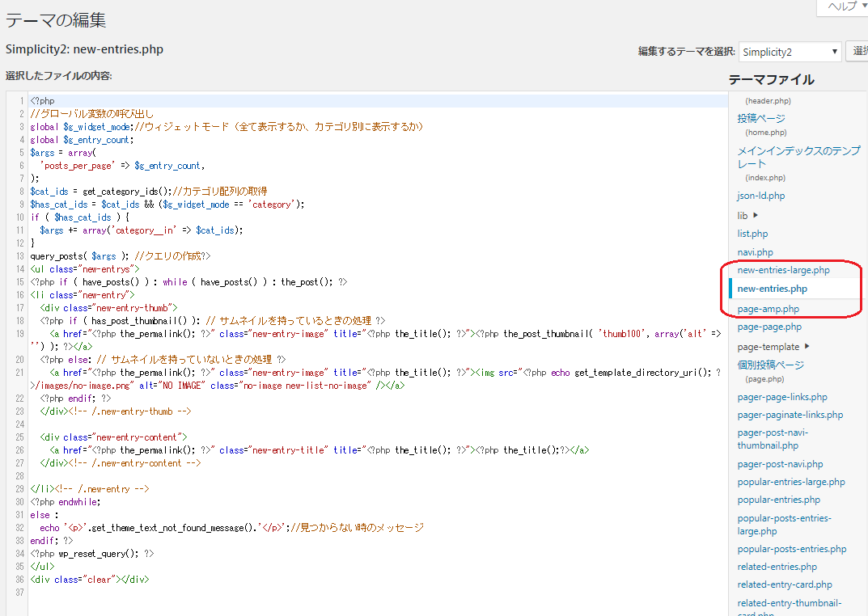Click line with global $g_entry_count;
868x616 pixels.
point(82,140)
